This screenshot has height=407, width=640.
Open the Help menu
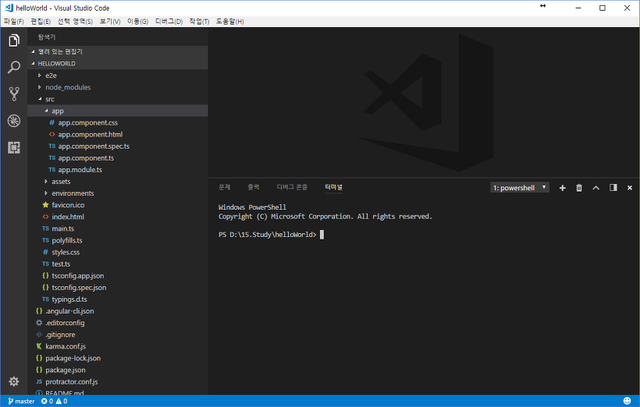(230, 21)
